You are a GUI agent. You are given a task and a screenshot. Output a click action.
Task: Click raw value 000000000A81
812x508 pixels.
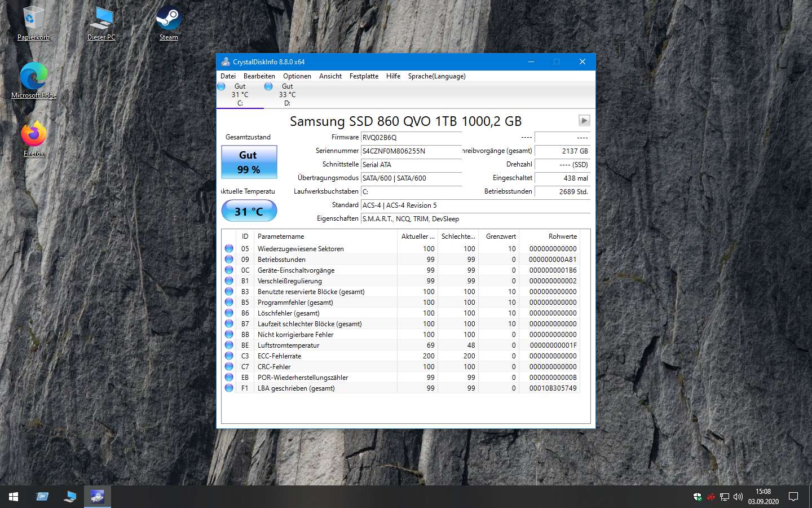[553, 260]
